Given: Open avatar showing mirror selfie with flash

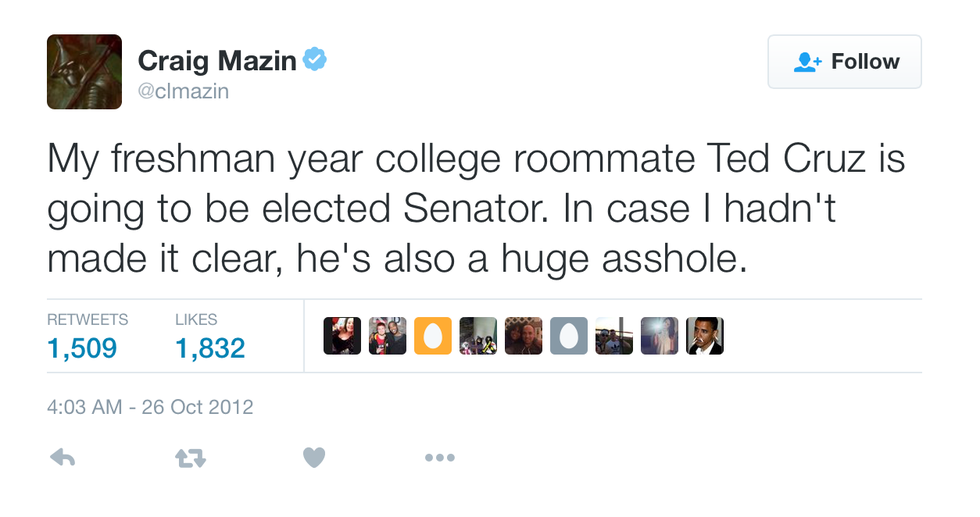Looking at the screenshot, I should coord(659,336).
